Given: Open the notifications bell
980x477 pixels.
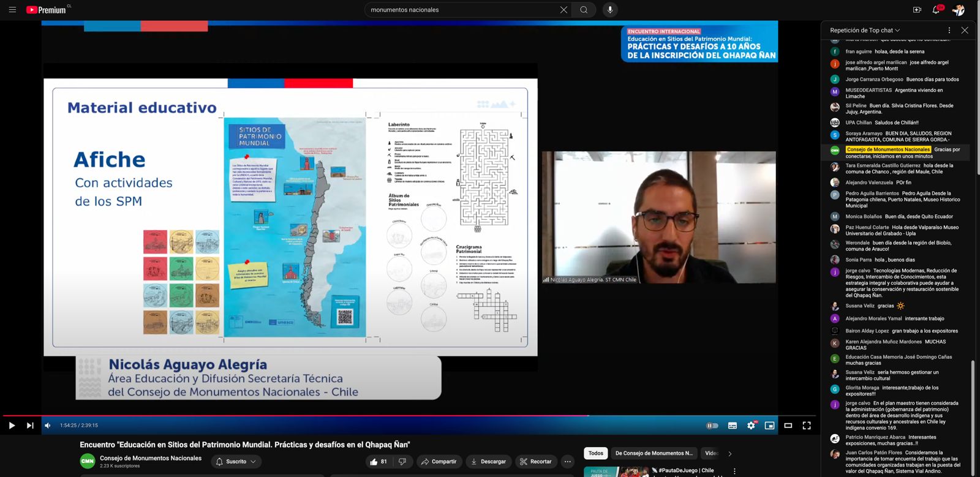Looking at the screenshot, I should (936, 10).
